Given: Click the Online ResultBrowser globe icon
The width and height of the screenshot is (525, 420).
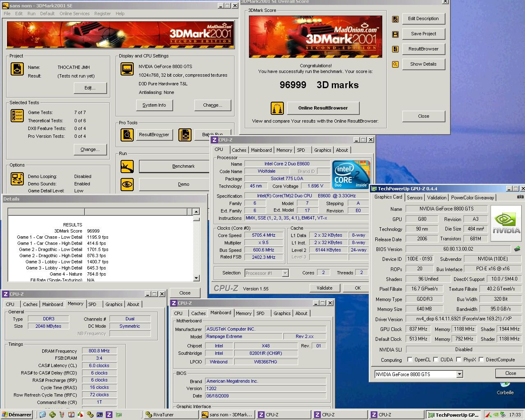Looking at the screenshot, I should point(277,108).
